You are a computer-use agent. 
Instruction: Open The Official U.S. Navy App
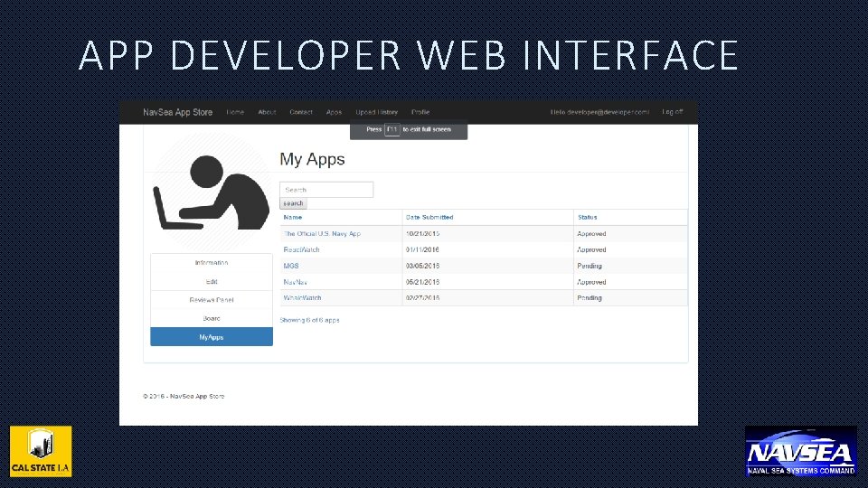(x=322, y=233)
